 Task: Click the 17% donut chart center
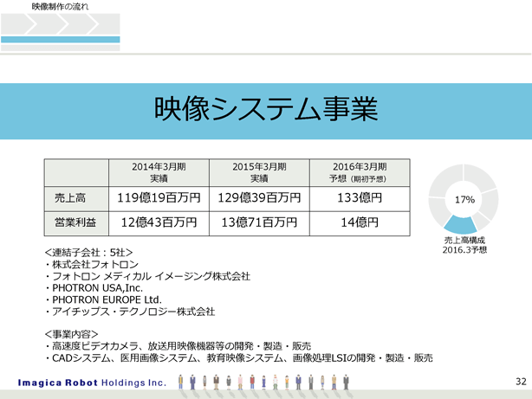[x=464, y=200]
